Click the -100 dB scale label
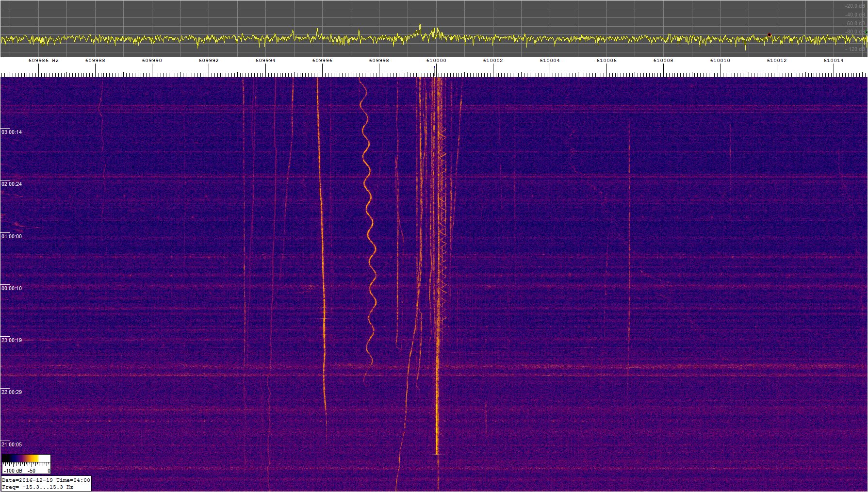The width and height of the screenshot is (868, 492). point(13,471)
